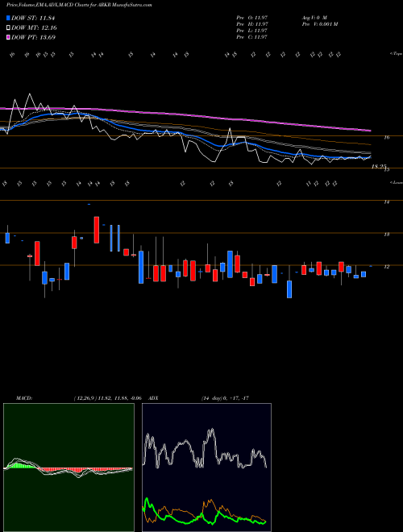Open the green MACD histogram chart panel
This screenshot has width=403, height=532.
[69, 468]
